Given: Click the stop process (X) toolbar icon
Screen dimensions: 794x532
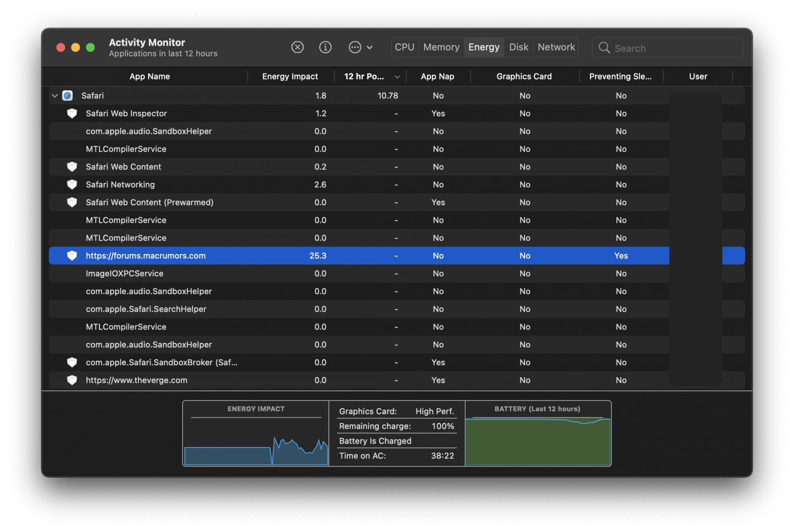Looking at the screenshot, I should (x=297, y=47).
